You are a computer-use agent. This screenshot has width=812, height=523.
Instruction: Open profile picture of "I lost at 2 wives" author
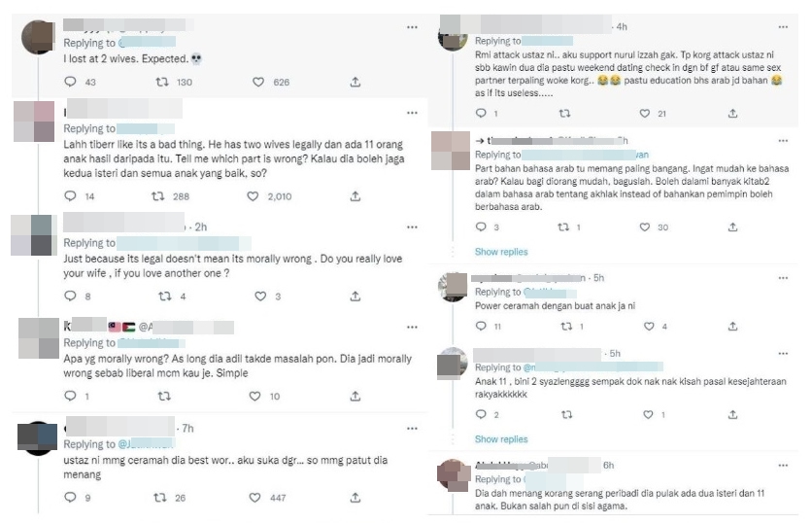pos(37,37)
